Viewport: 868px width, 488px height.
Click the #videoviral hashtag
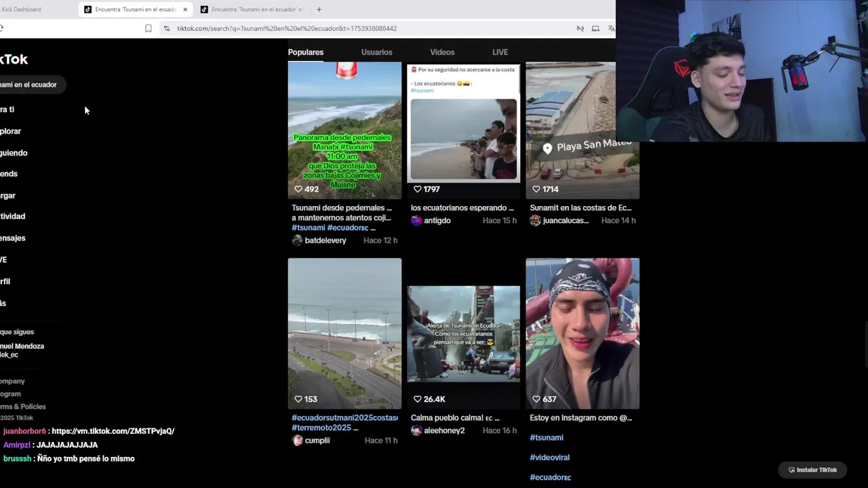point(549,457)
